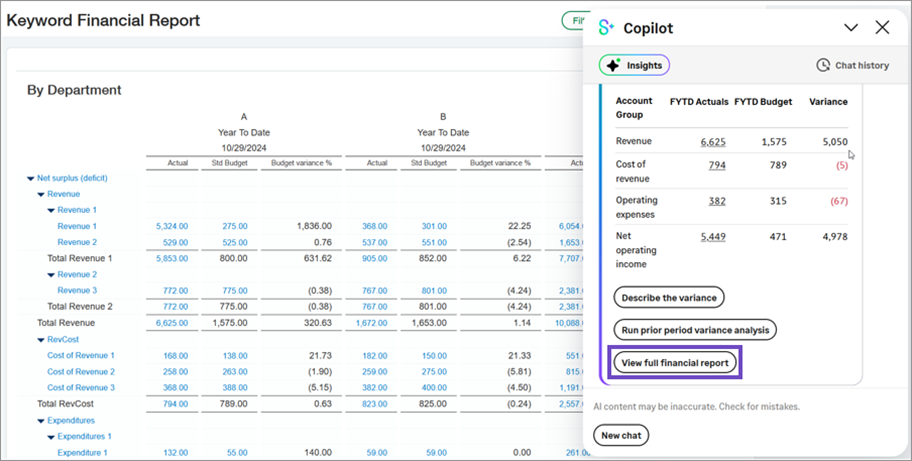Click the Copilot logo icon
The image size is (912, 461).
tap(607, 28)
